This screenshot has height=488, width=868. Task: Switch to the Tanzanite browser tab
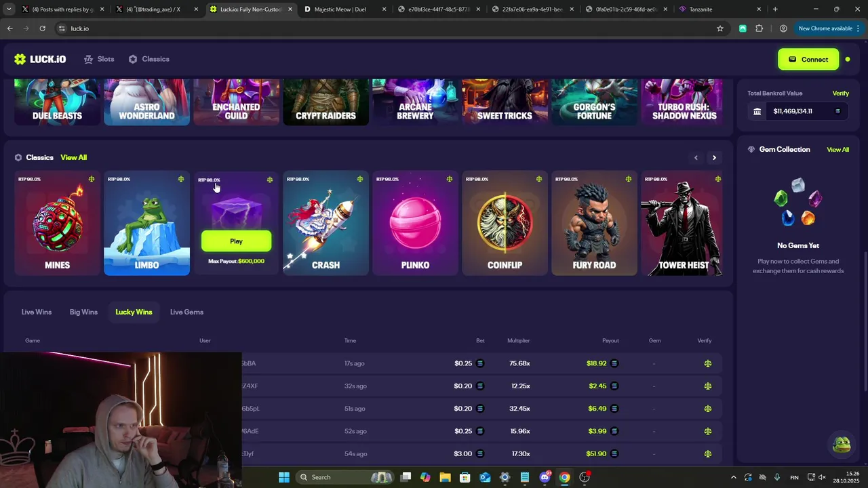pos(719,9)
